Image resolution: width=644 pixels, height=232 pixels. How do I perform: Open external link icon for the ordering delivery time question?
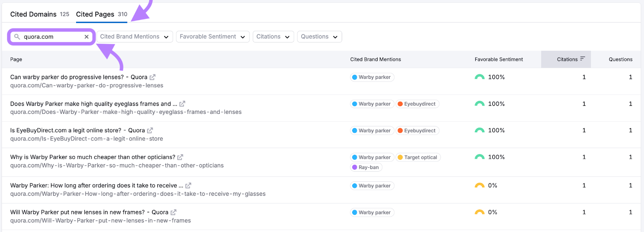tap(188, 185)
